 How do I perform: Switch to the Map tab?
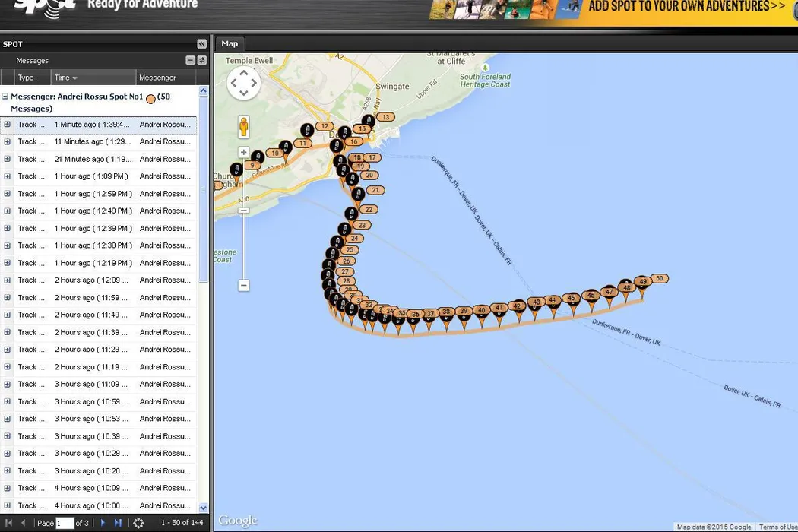click(230, 44)
